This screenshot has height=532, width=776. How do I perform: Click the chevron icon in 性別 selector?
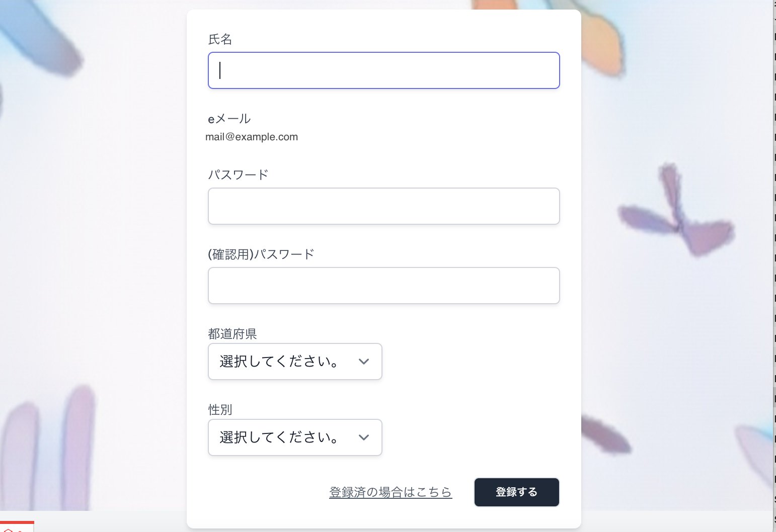[364, 437]
